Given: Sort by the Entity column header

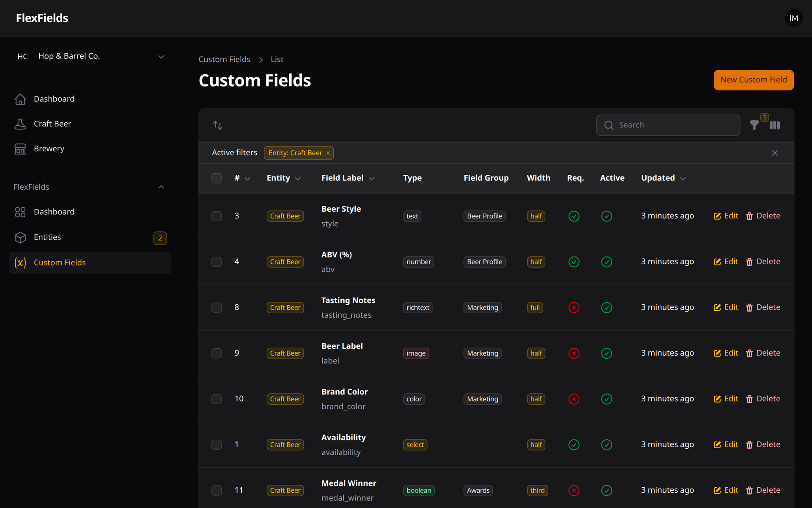Looking at the screenshot, I should coord(283,178).
